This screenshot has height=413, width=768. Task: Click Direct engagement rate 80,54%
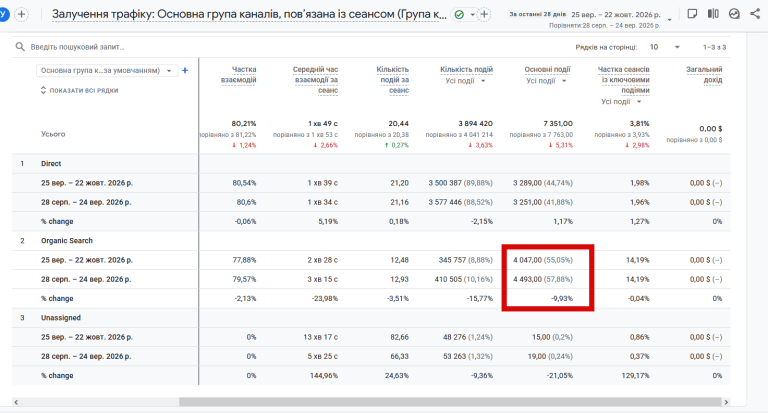click(x=244, y=183)
